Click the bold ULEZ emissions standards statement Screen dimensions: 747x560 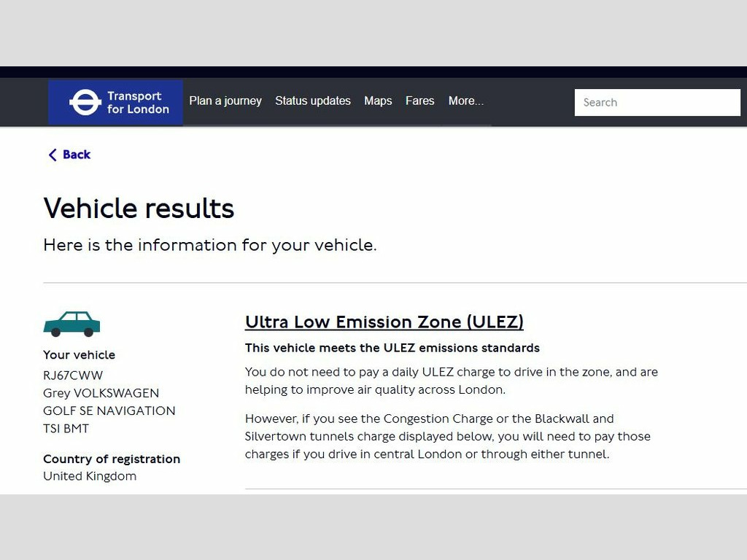tap(392, 348)
